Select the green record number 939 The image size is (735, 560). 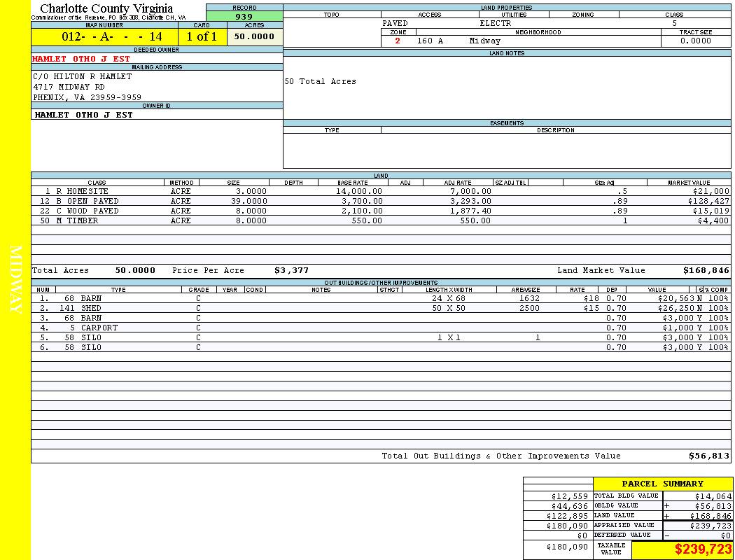point(244,17)
